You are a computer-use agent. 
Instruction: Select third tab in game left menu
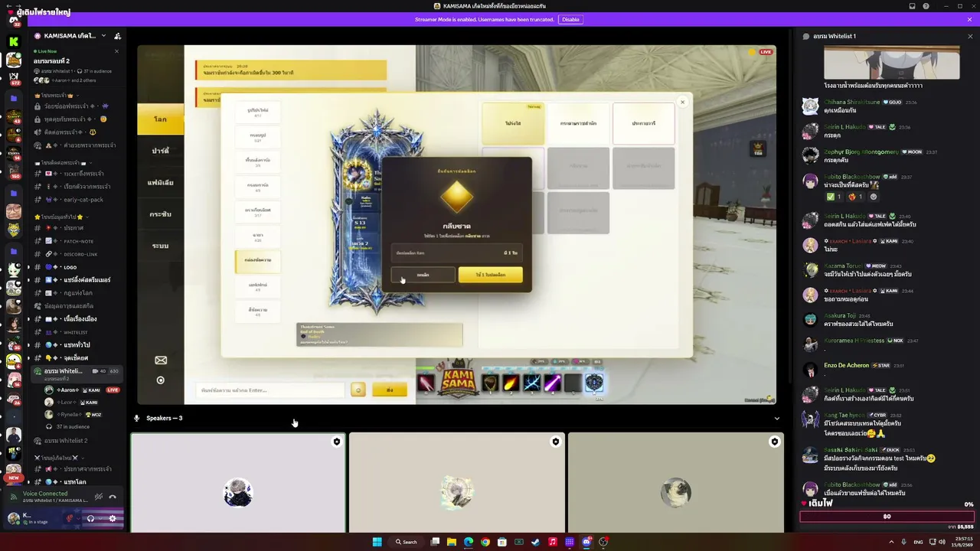pos(160,182)
